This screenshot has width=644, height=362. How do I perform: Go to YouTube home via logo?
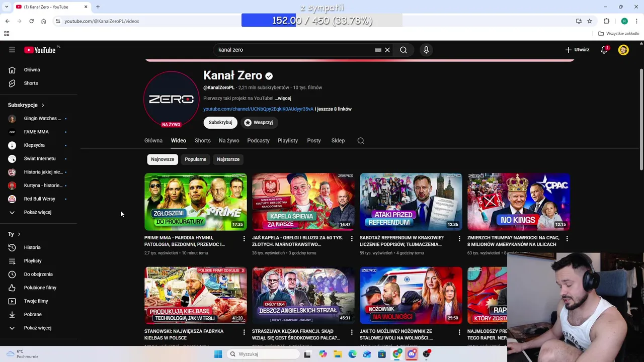(x=40, y=50)
